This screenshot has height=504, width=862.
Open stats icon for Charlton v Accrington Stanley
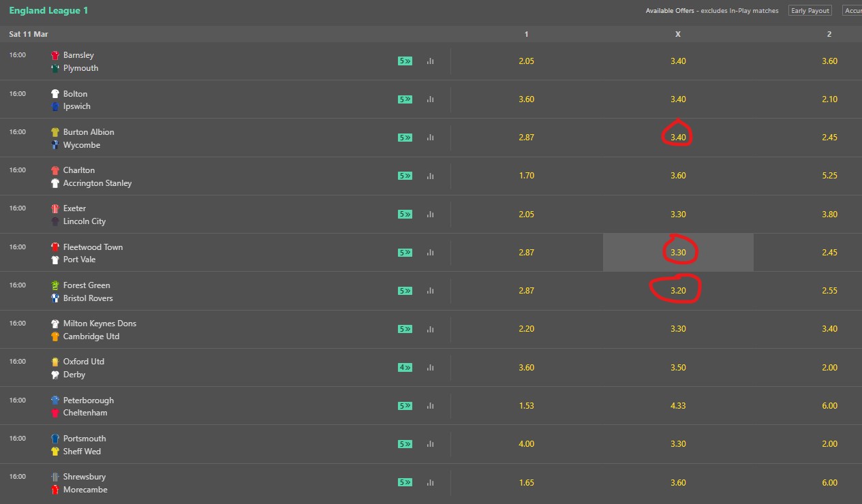pos(430,176)
